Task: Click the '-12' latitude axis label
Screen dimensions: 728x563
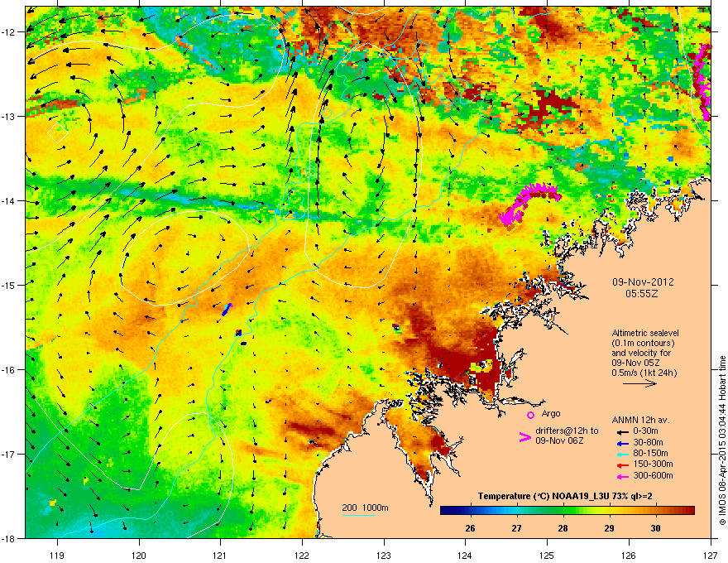Action: (x=8, y=31)
